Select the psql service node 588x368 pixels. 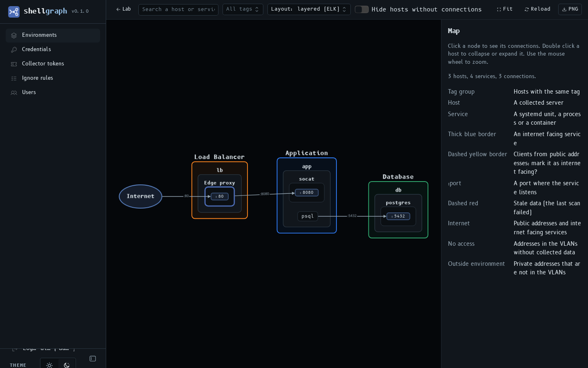pos(307,216)
